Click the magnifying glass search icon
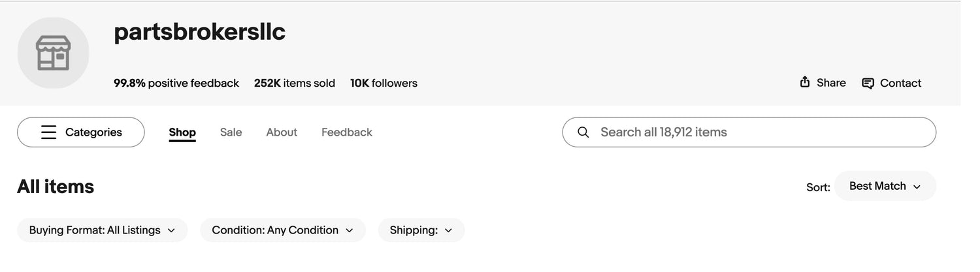 [x=583, y=132]
